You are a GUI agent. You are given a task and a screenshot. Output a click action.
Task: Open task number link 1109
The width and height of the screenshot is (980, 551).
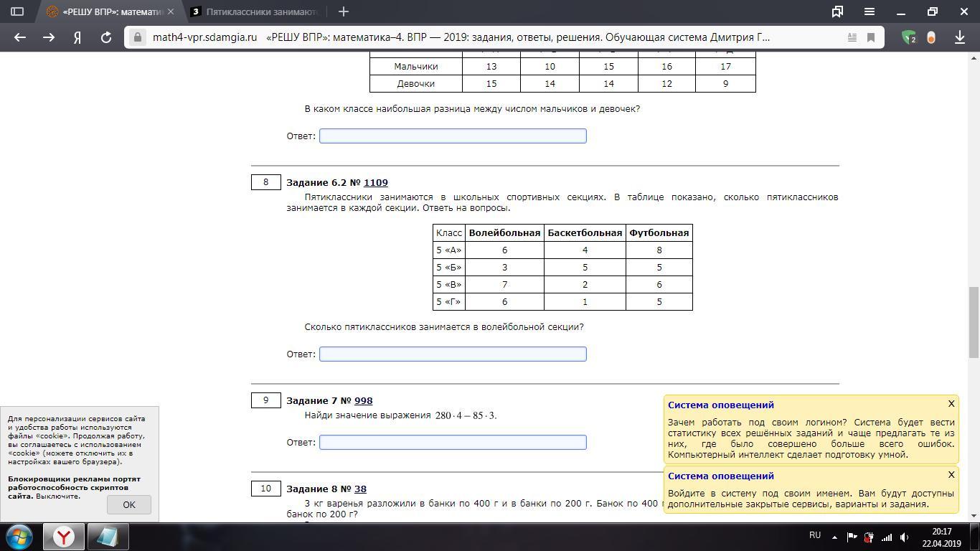[x=376, y=182]
